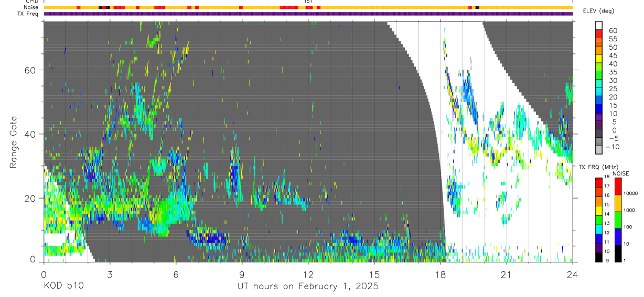Pick the light gray bottom ELEV colorbar segment
Screen dimensions: 644x297
click(x=599, y=149)
